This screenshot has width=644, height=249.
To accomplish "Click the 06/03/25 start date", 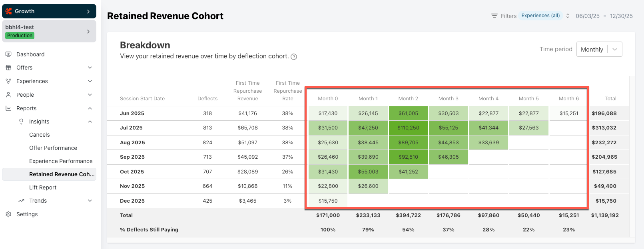I will [x=588, y=16].
